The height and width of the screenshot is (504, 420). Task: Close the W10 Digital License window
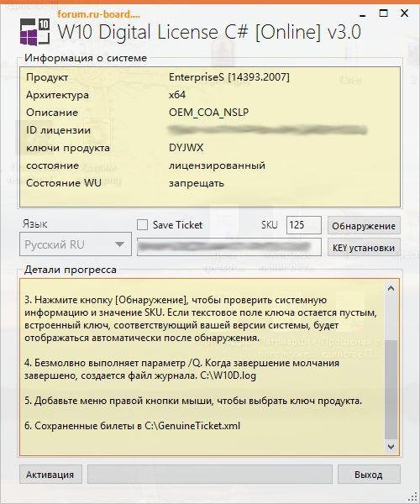404,13
